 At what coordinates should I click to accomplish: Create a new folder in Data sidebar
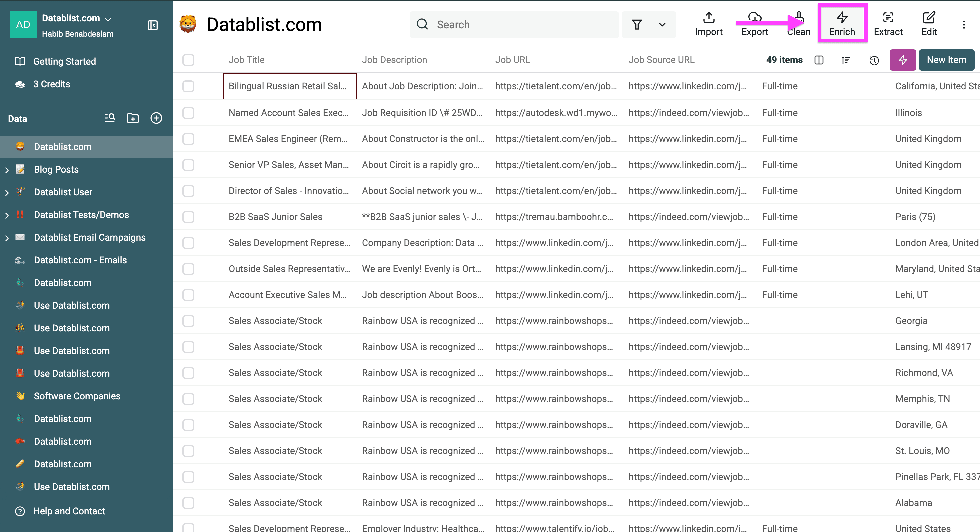click(x=133, y=118)
